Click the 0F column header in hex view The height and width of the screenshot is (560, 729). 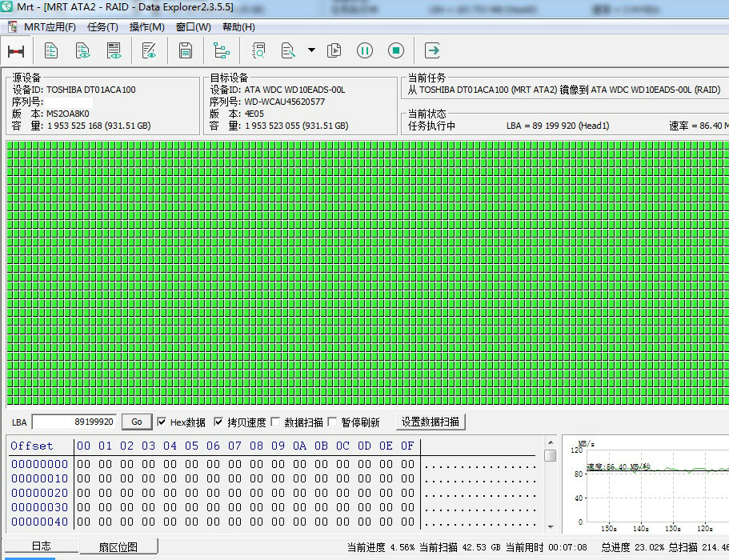[407, 446]
